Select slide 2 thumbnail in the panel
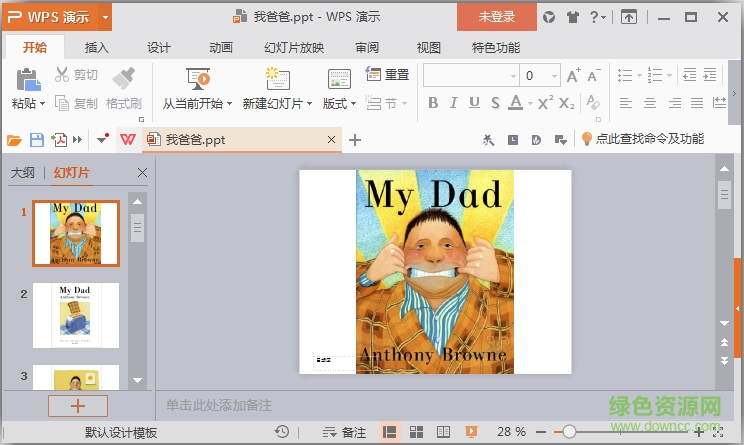The height and width of the screenshot is (445, 744). [76, 315]
